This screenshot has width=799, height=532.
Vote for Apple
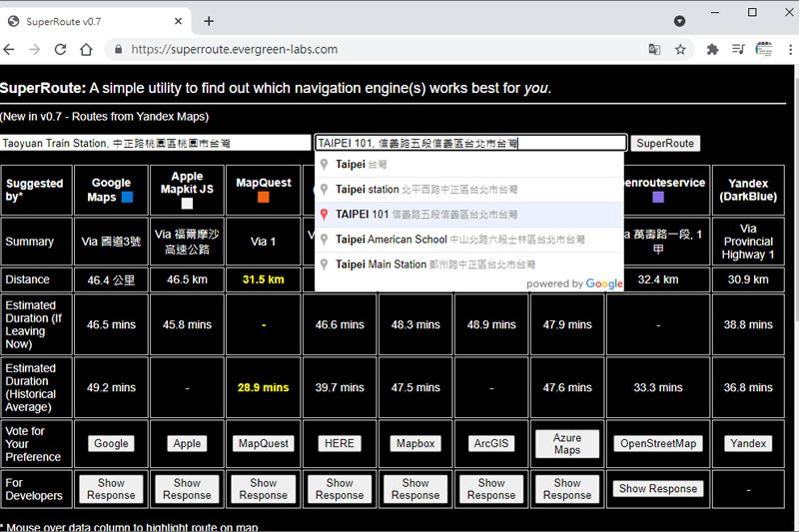point(187,443)
